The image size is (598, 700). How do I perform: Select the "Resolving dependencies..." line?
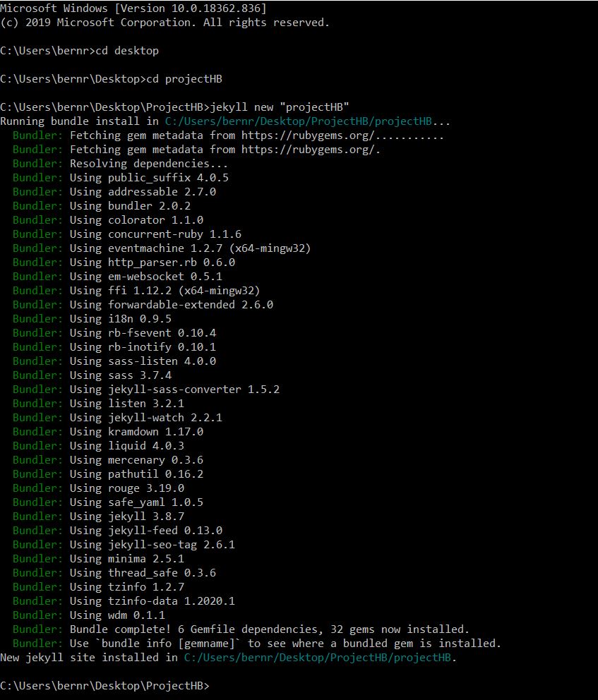tap(120, 164)
